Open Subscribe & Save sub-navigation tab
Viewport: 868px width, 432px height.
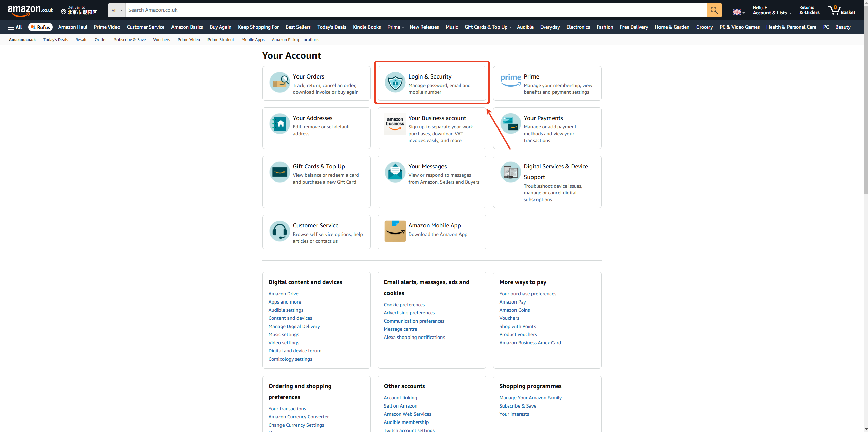pos(130,40)
